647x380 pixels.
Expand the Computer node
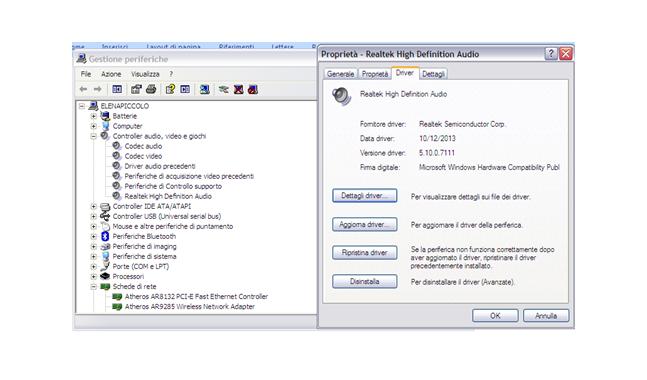94,126
